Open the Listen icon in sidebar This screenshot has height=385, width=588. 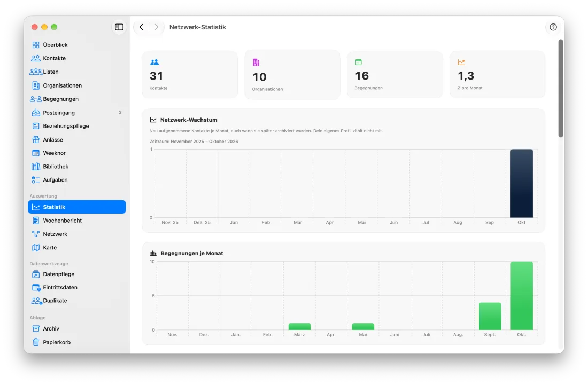[36, 72]
